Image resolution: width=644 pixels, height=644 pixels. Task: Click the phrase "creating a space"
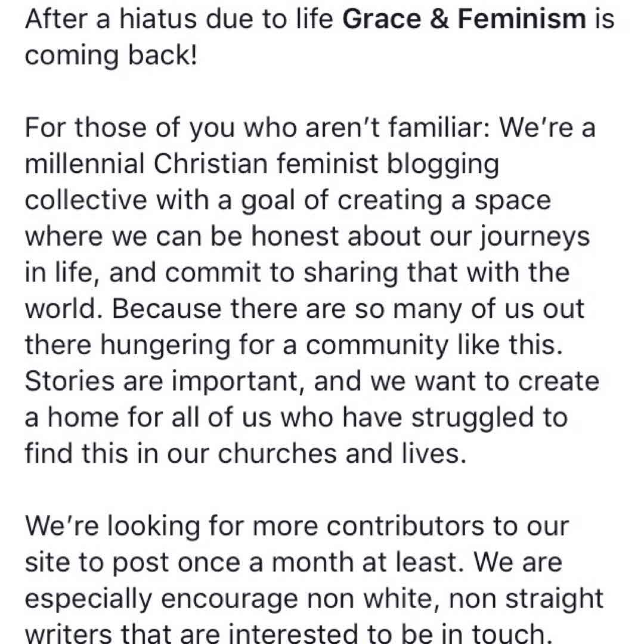(443, 200)
